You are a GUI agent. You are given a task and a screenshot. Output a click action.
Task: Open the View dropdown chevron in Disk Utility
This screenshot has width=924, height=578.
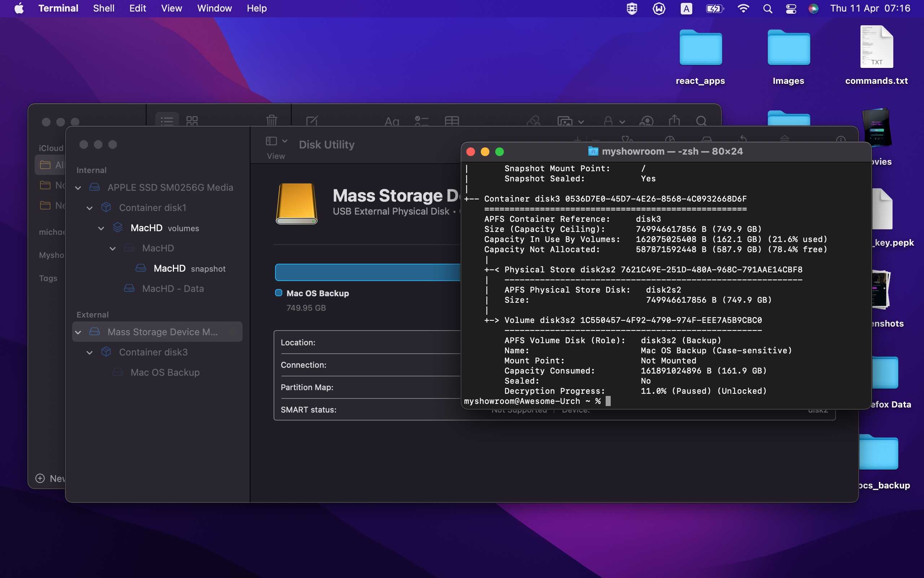[284, 141]
